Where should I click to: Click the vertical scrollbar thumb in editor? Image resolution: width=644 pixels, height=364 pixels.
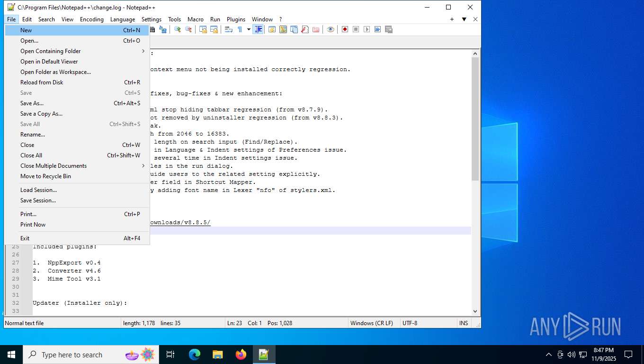click(475, 119)
